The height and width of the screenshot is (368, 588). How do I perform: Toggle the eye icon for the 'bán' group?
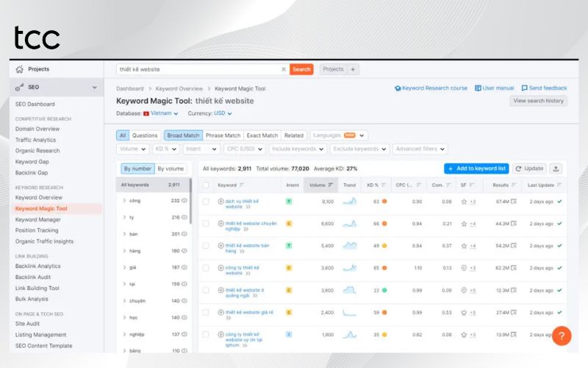pyautogui.click(x=184, y=234)
